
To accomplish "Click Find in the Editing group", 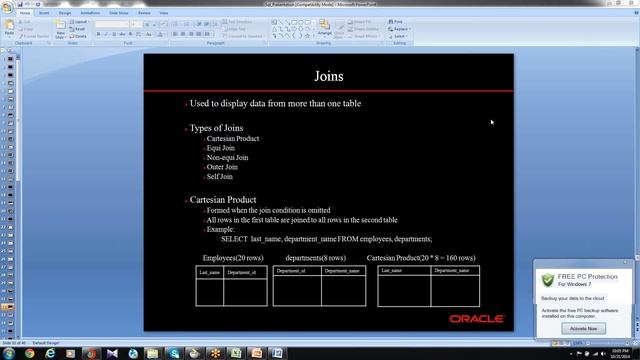I will pos(396,22).
